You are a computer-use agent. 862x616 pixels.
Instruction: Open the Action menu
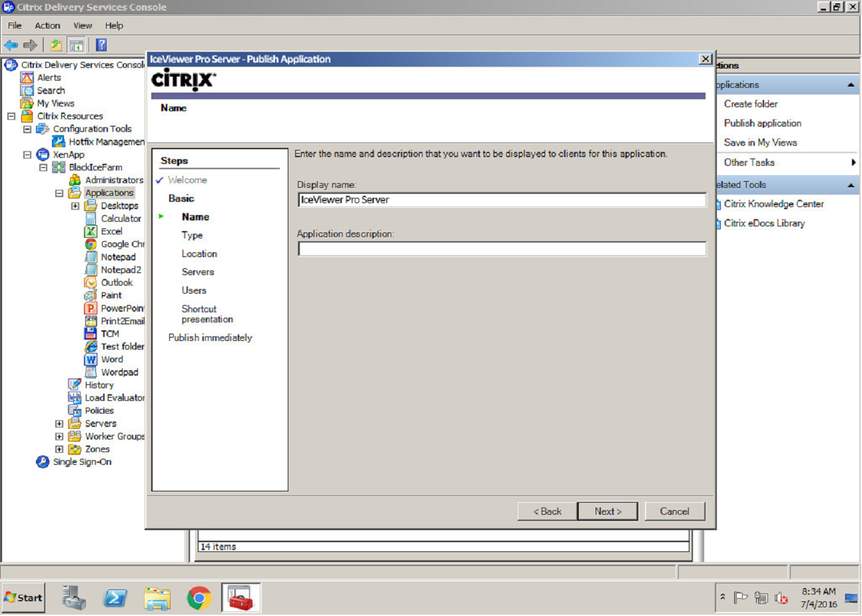point(47,26)
